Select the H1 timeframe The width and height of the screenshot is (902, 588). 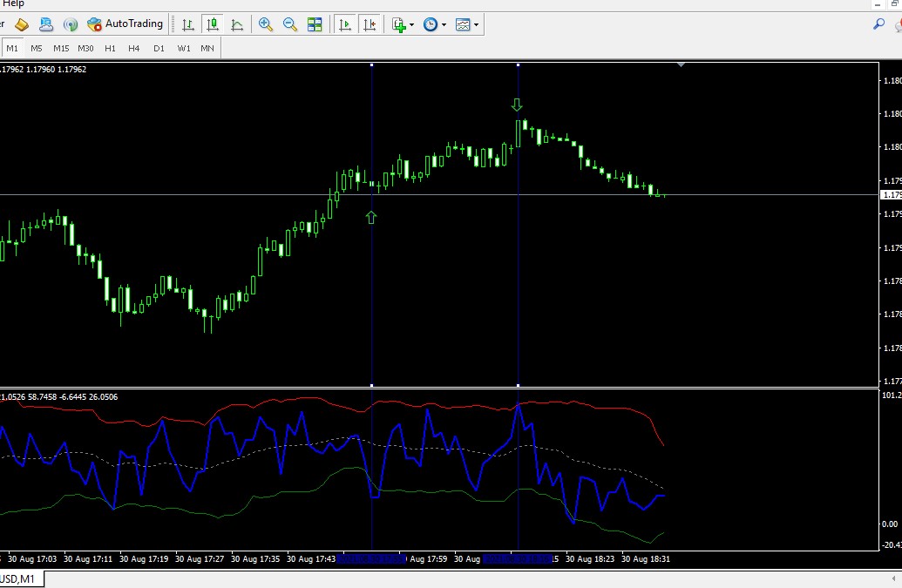tap(110, 48)
